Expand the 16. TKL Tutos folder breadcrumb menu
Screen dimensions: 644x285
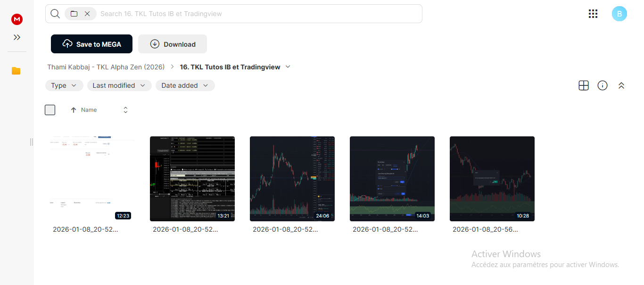[288, 67]
